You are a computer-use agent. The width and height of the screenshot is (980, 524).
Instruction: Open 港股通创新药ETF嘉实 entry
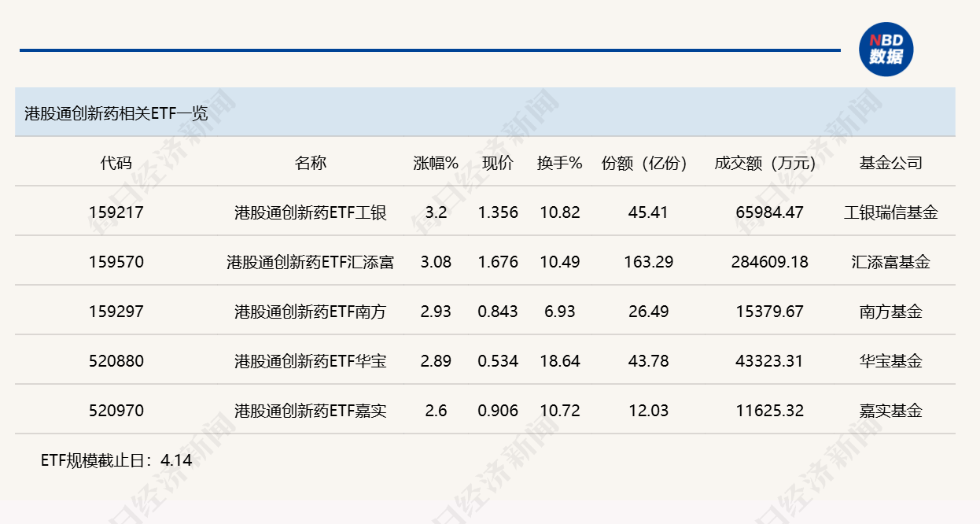(x=310, y=411)
